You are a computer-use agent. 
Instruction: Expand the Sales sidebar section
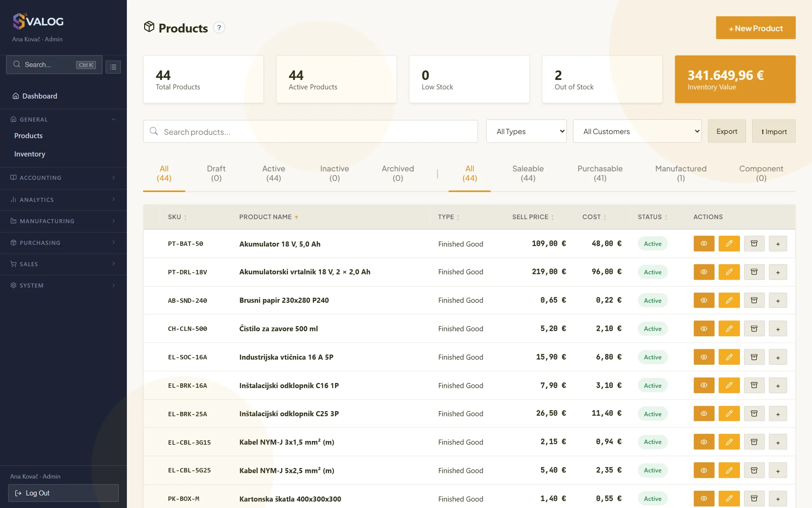click(63, 264)
